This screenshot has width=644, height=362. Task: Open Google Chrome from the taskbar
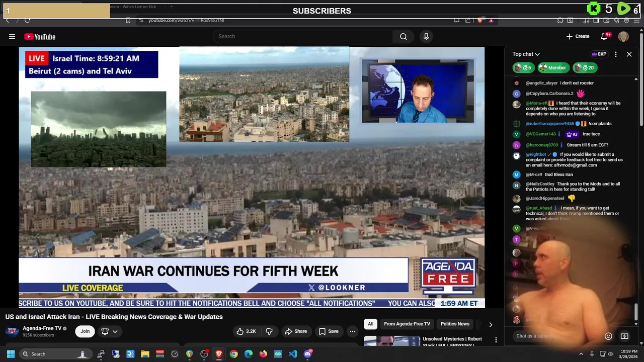point(234,354)
